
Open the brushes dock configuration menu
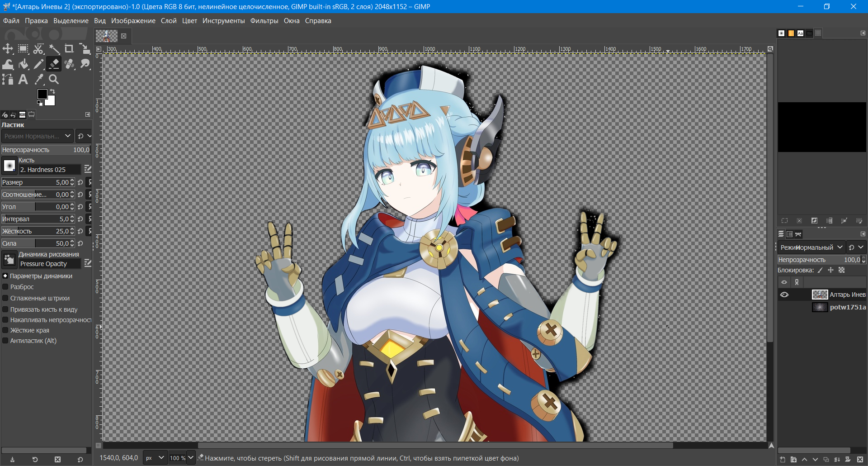863,33
